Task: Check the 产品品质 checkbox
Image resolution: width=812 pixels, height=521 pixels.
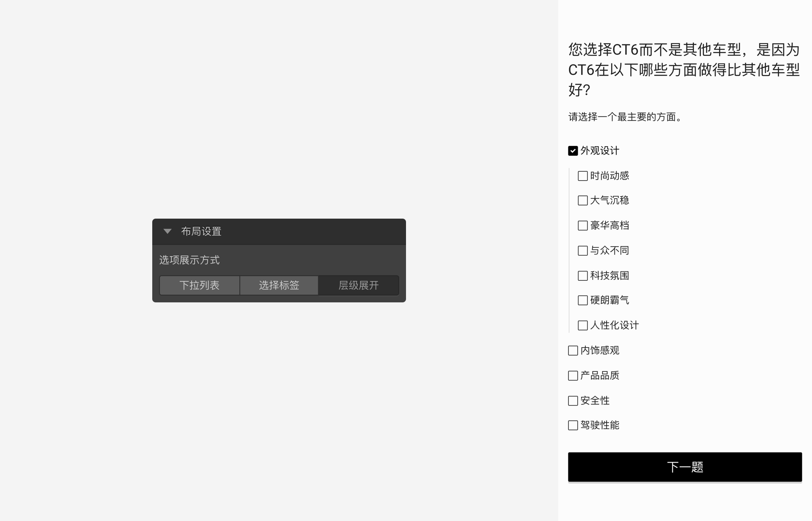Action: point(573,376)
